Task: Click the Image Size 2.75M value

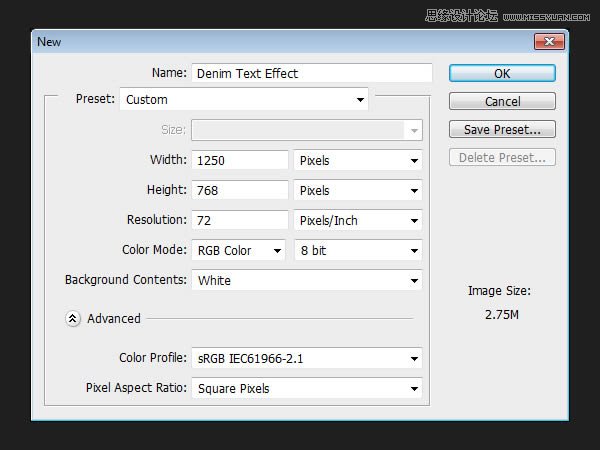Action: pyautogui.click(x=502, y=315)
